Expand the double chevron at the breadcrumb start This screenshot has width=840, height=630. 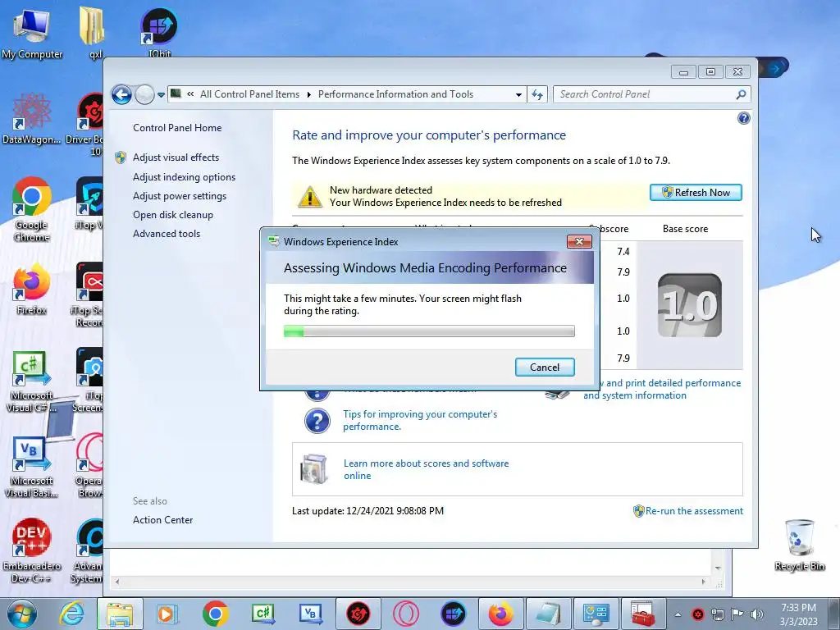pos(190,94)
